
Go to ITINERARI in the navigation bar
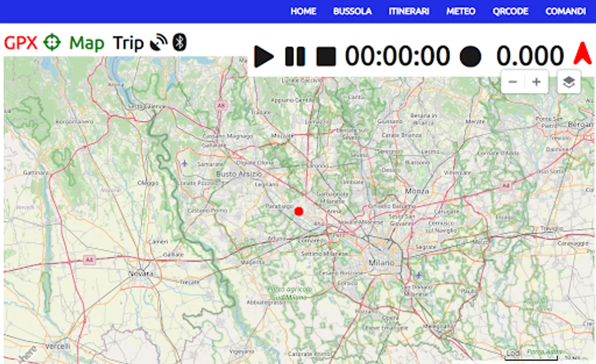tap(409, 11)
